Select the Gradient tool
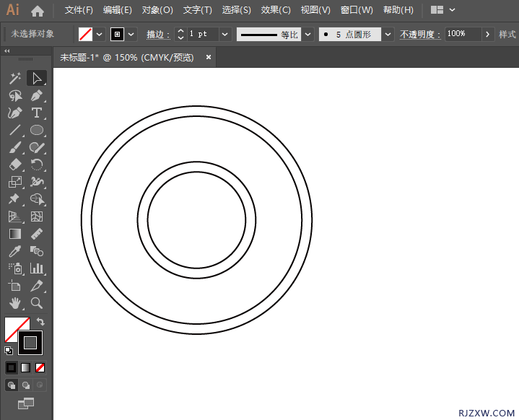Viewport: 519px width, 420px height. pyautogui.click(x=14, y=234)
